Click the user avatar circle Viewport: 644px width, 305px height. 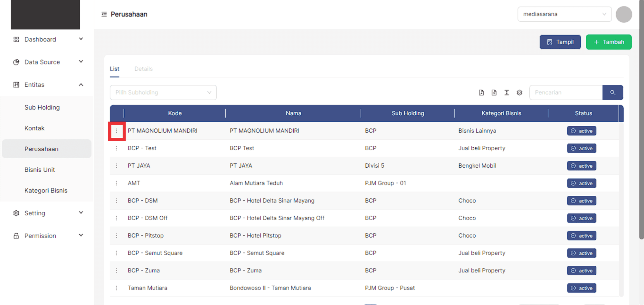pos(623,15)
